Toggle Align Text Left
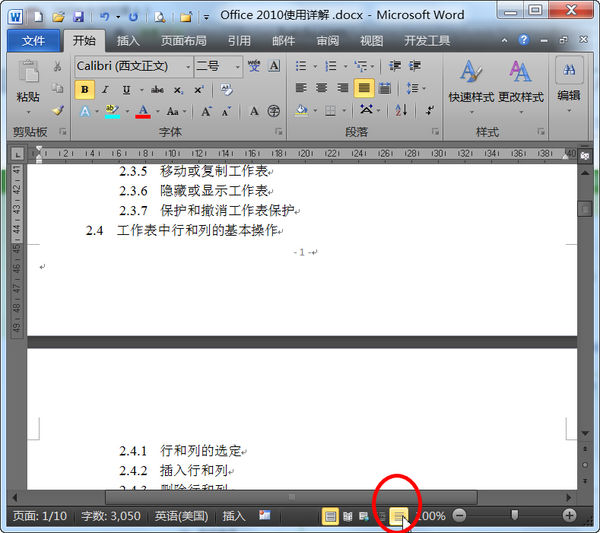This screenshot has height=533, width=600. 301,88
